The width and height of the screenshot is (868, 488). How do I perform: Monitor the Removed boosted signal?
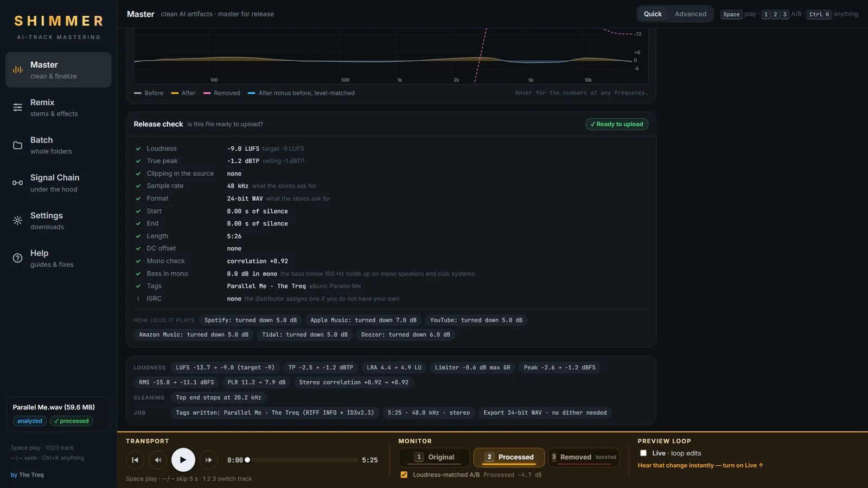[584, 457]
